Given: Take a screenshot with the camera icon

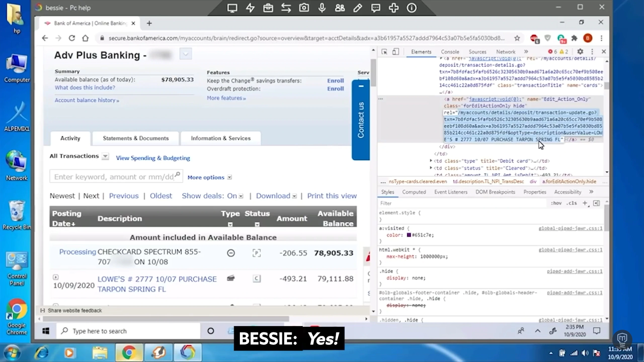Looking at the screenshot, I should click(304, 8).
